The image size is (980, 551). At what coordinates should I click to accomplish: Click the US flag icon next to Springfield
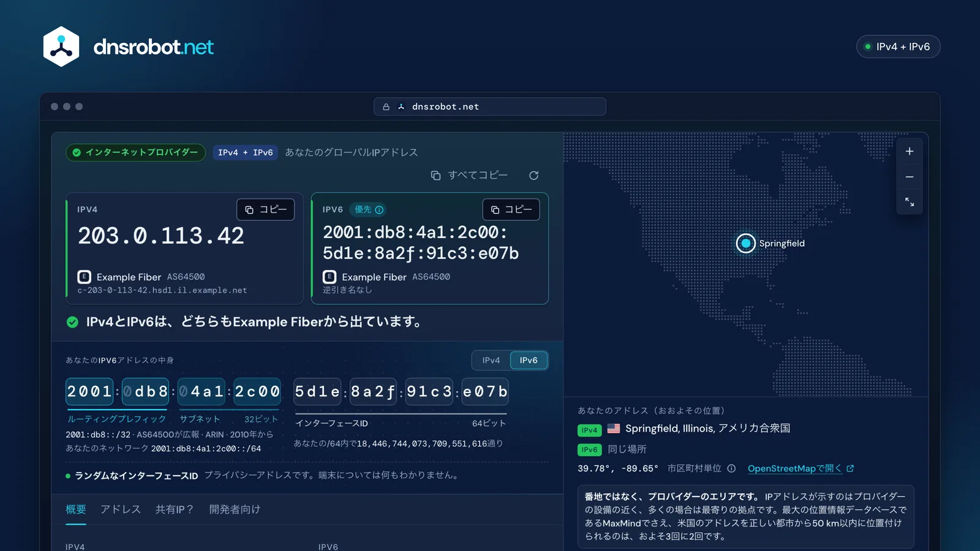[x=613, y=429]
